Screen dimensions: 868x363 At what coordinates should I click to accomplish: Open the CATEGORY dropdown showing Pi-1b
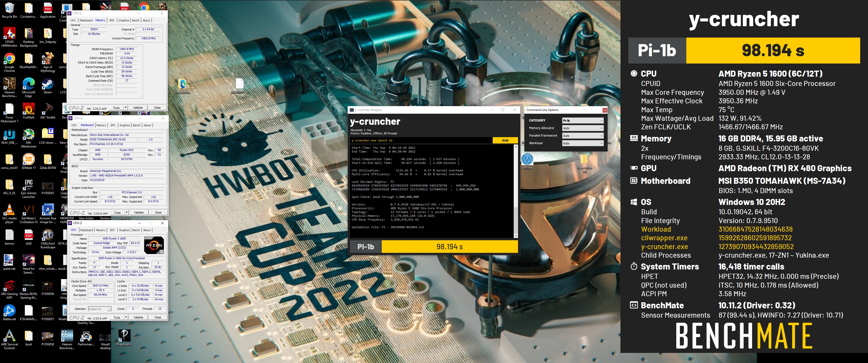[583, 120]
